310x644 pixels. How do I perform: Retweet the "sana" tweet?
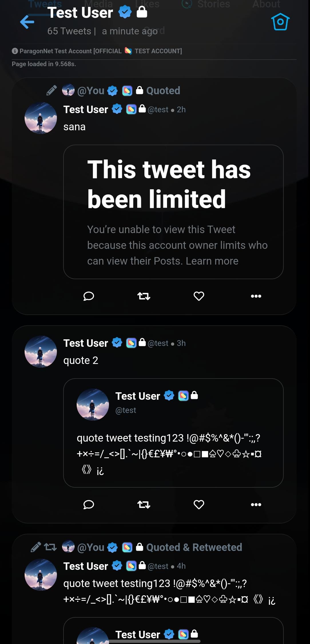click(144, 296)
